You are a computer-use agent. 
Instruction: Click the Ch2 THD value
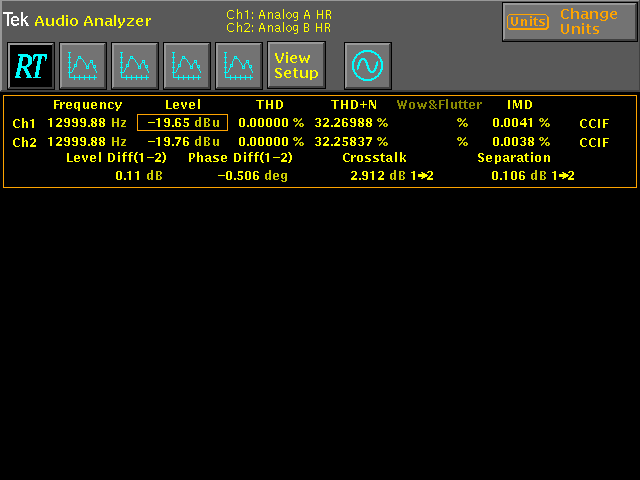271,142
